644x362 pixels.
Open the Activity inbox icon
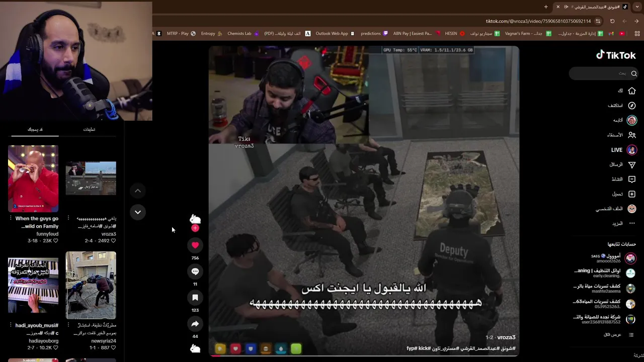tap(632, 179)
